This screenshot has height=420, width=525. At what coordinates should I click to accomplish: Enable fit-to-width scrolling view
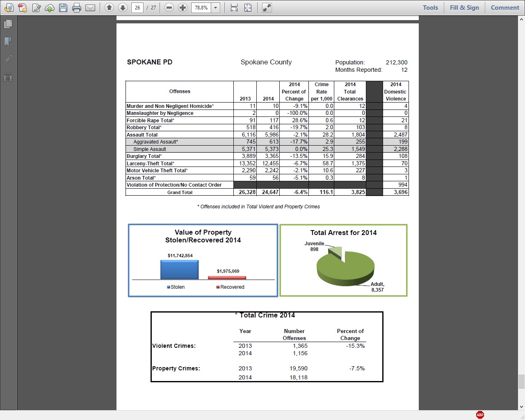pos(234,7)
